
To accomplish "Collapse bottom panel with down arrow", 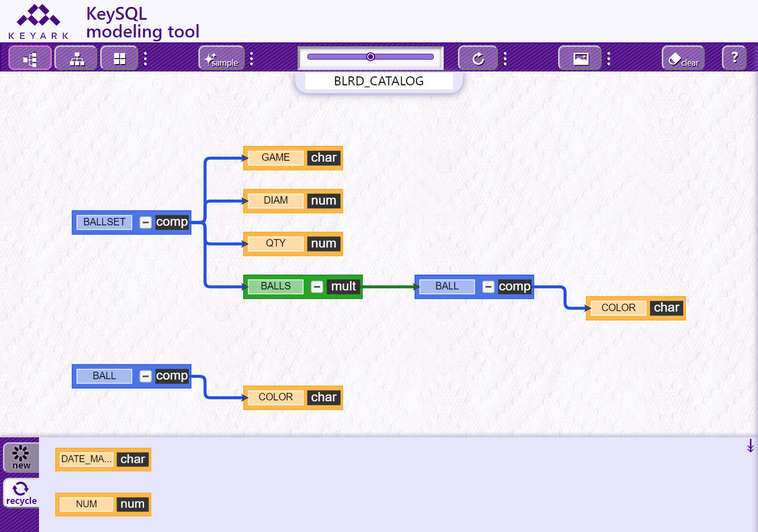I will click(x=750, y=446).
